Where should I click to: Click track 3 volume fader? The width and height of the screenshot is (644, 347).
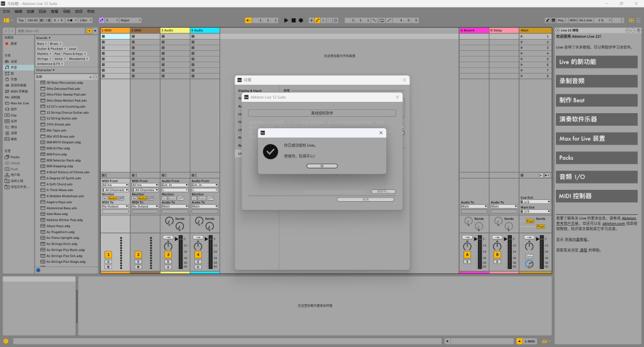[177, 239]
